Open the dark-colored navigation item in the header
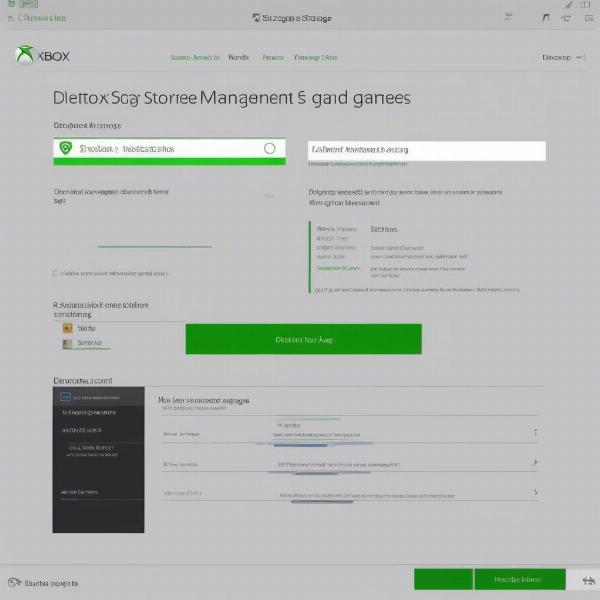Image resolution: width=600 pixels, height=600 pixels. (238, 57)
